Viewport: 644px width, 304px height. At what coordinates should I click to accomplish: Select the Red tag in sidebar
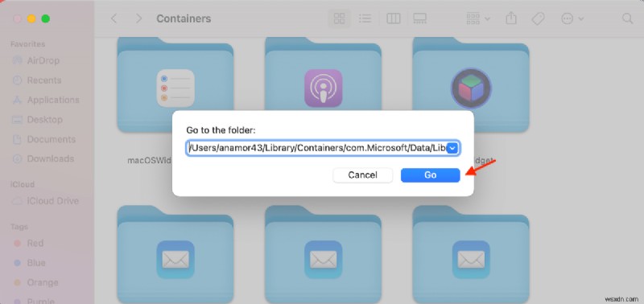29,244
